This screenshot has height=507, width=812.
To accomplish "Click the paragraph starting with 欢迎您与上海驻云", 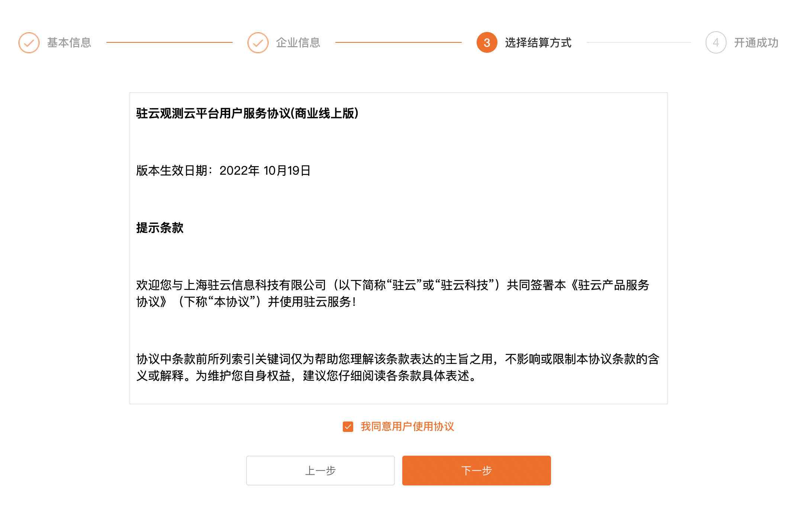I will (393, 293).
